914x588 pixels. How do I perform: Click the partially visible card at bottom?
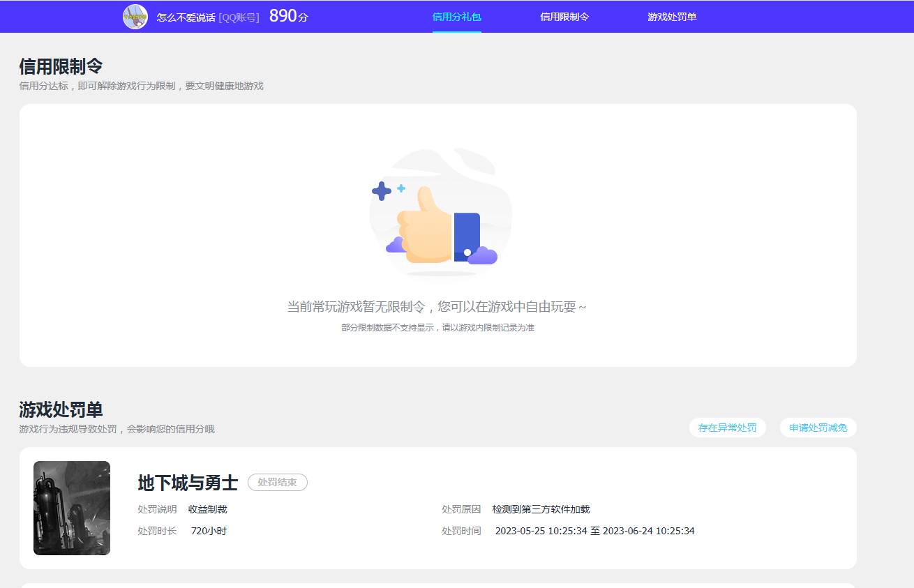tap(438, 585)
